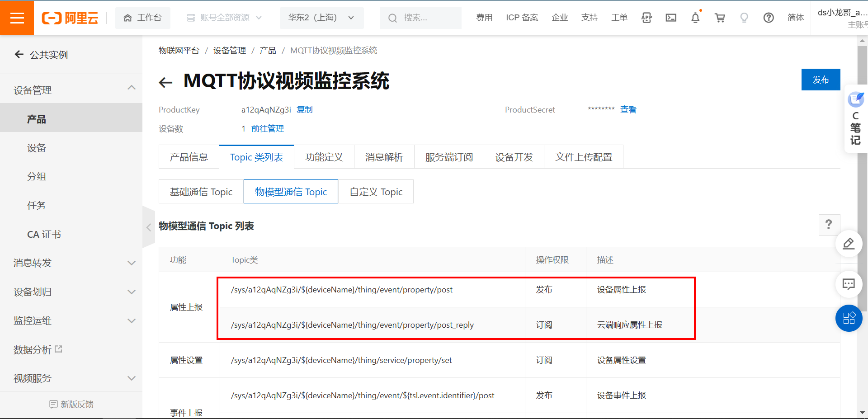This screenshot has width=868, height=419.
Task: Open the C笔记 note widget
Action: coord(855,119)
